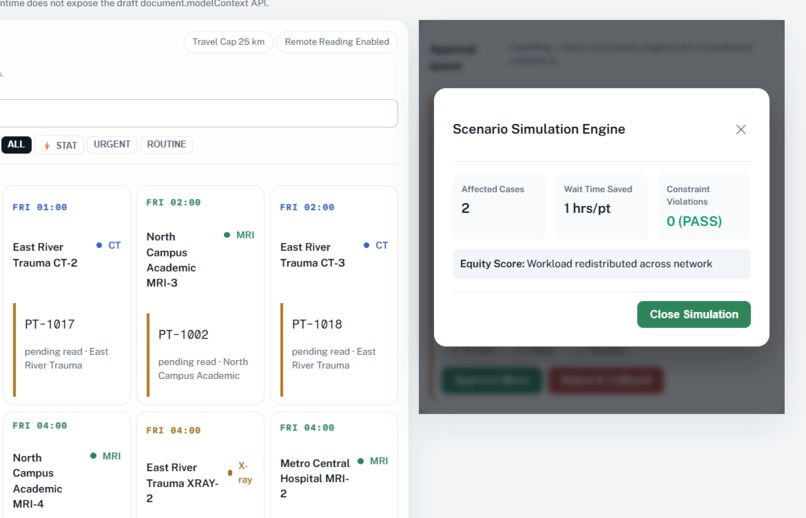Click the Remote Reading Enabled chip
Screen dimensions: 806x518
click(337, 42)
